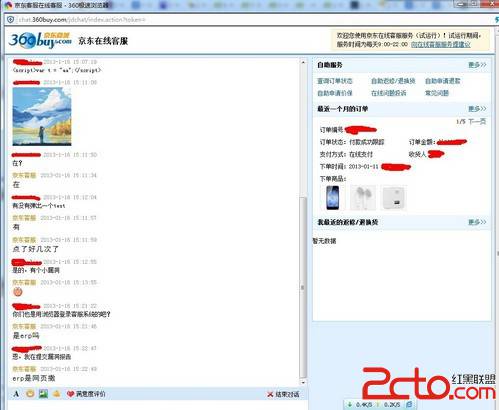Click the 暂无数据 text in returns section

coord(324,241)
